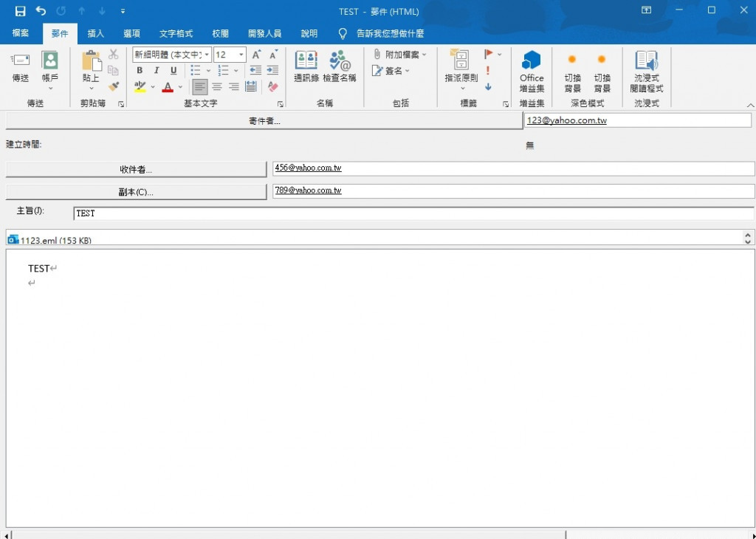Viewport: 756px width, 539px height.
Task: Expand the flag follow-up dropdown arrow
Action: [500, 55]
